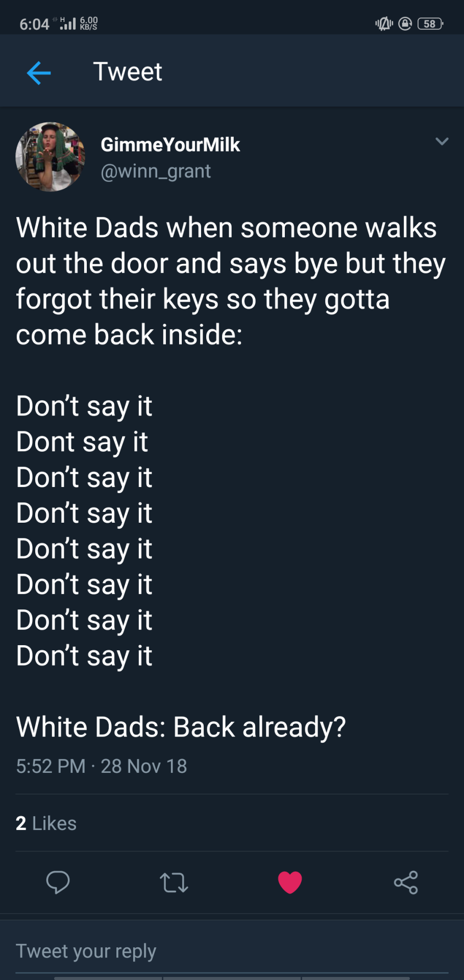Tap the back arrow icon
The height and width of the screenshot is (980, 464).
[x=39, y=72]
